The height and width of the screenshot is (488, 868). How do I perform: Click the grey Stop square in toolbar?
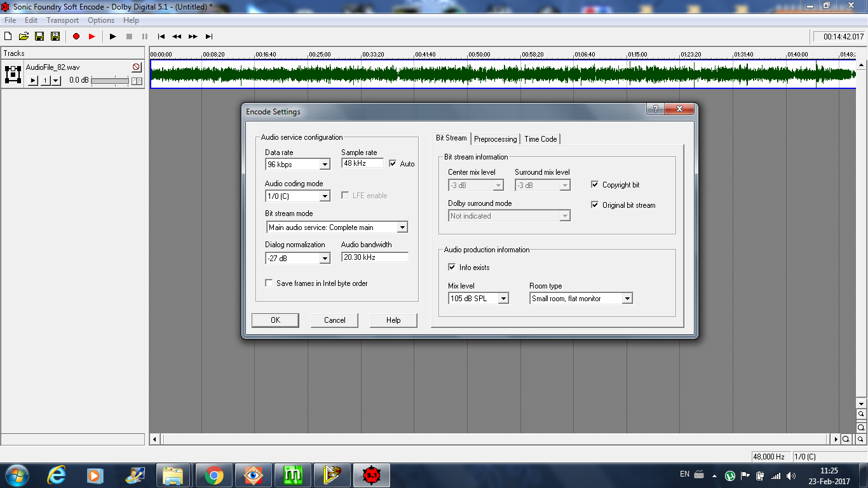coord(129,37)
